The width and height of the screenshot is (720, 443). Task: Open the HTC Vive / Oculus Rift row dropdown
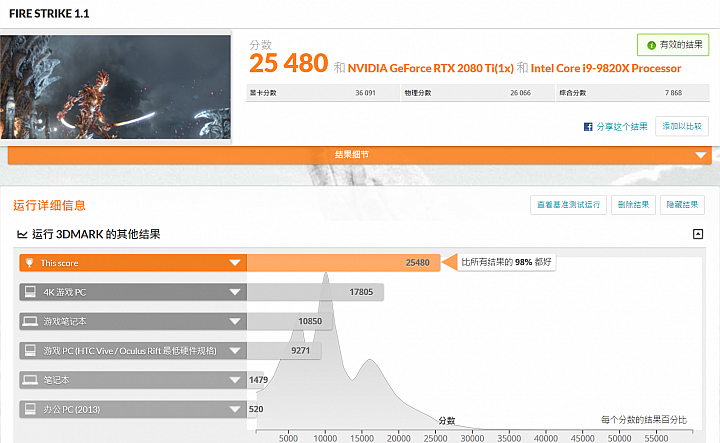pyautogui.click(x=235, y=351)
